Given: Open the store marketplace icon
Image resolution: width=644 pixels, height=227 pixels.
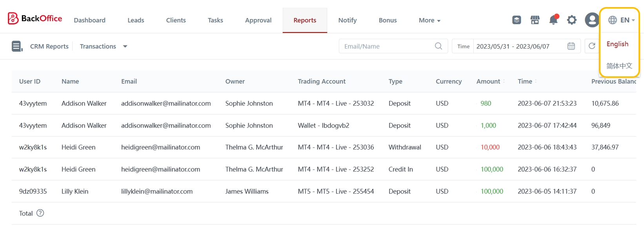Looking at the screenshot, I should tap(535, 20).
